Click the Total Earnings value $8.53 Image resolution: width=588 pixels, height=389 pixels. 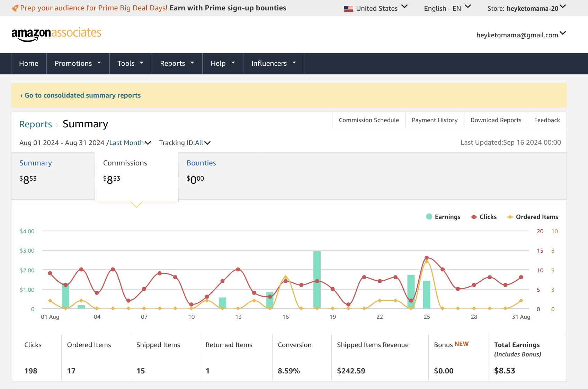505,371
